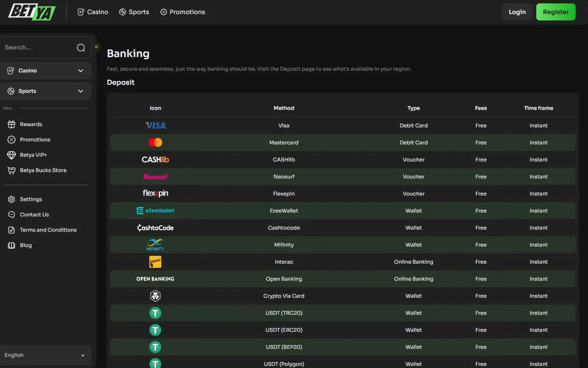Image resolution: width=588 pixels, height=368 pixels.
Task: Click the CASHlib logo
Action: 155,160
